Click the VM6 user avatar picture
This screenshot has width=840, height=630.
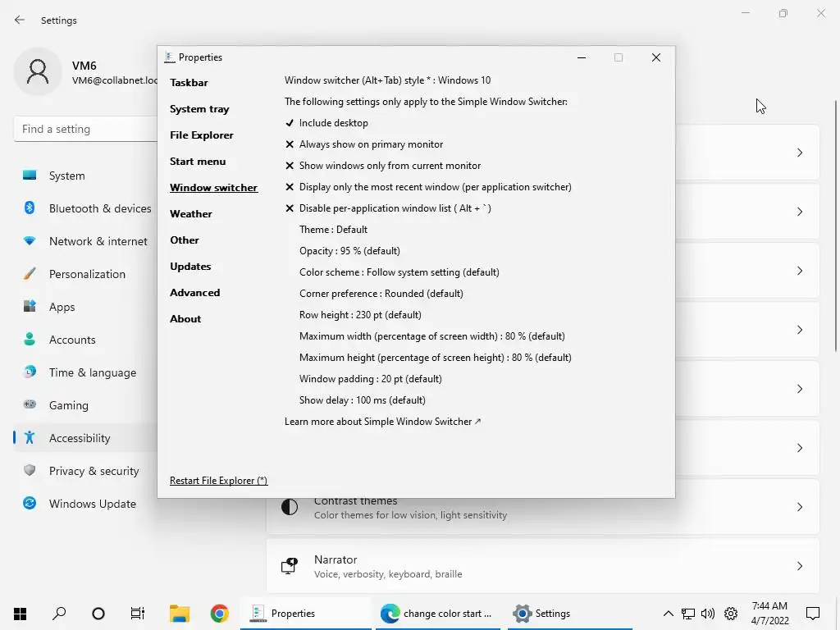coord(38,71)
